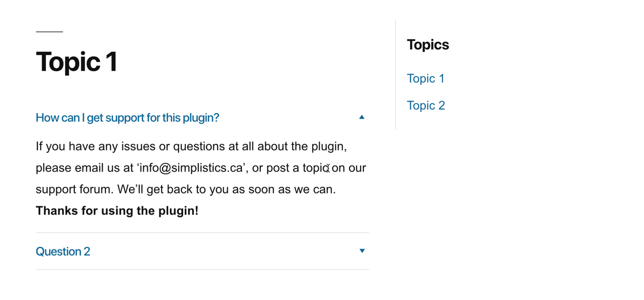Click the word 'topic' beside the text cursor

[316, 168]
